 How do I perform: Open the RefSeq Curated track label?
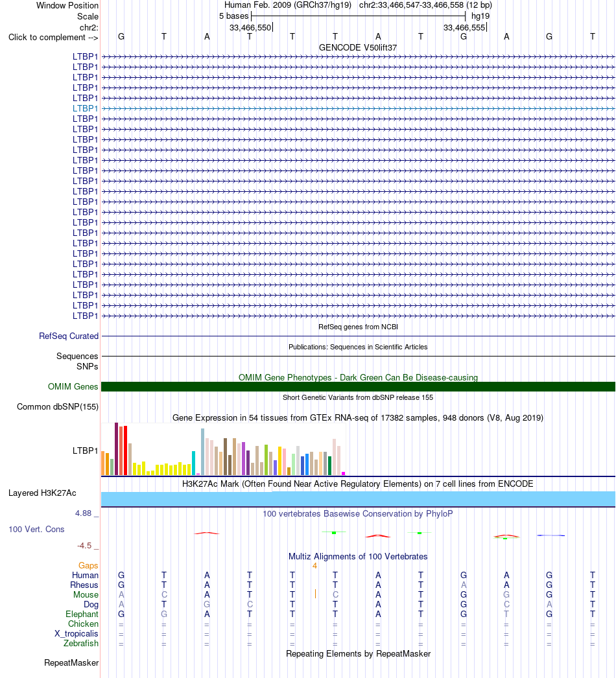[69, 336]
